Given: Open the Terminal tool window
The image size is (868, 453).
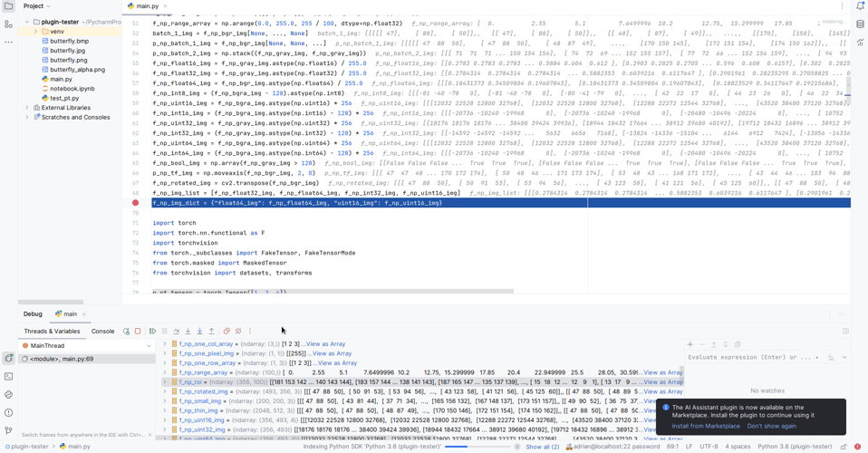Looking at the screenshot, I should [x=8, y=377].
